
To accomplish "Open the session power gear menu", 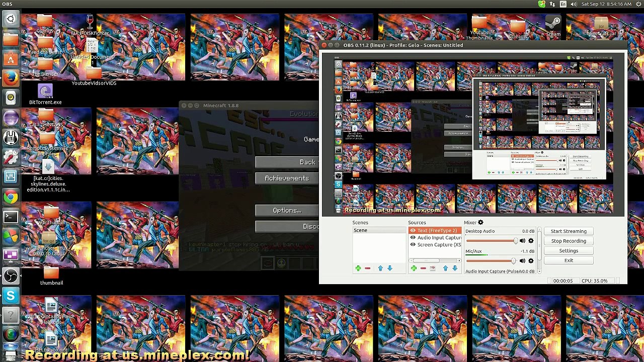I will [x=637, y=4].
